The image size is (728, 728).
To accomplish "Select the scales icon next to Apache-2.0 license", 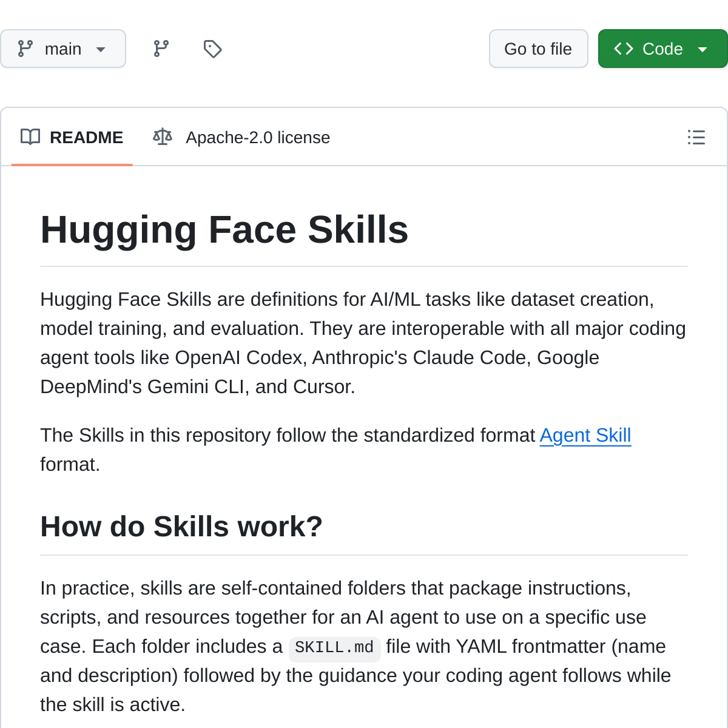I will tap(162, 137).
